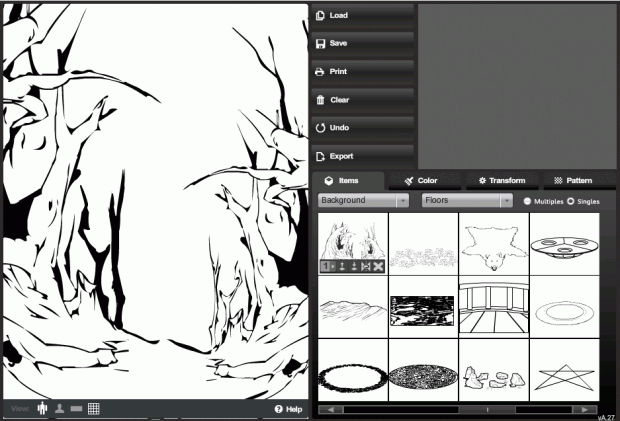
Task: Click the Save button
Action: pyautogui.click(x=363, y=43)
